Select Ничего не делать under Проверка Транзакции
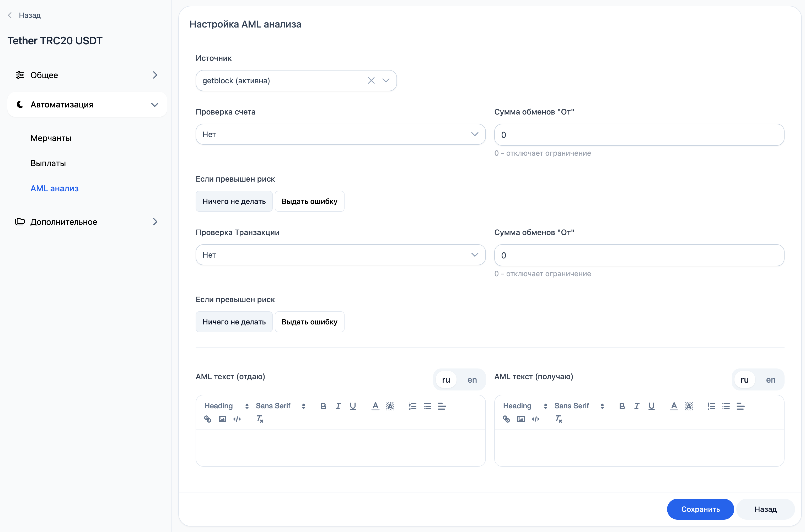805x532 pixels. [x=234, y=322]
